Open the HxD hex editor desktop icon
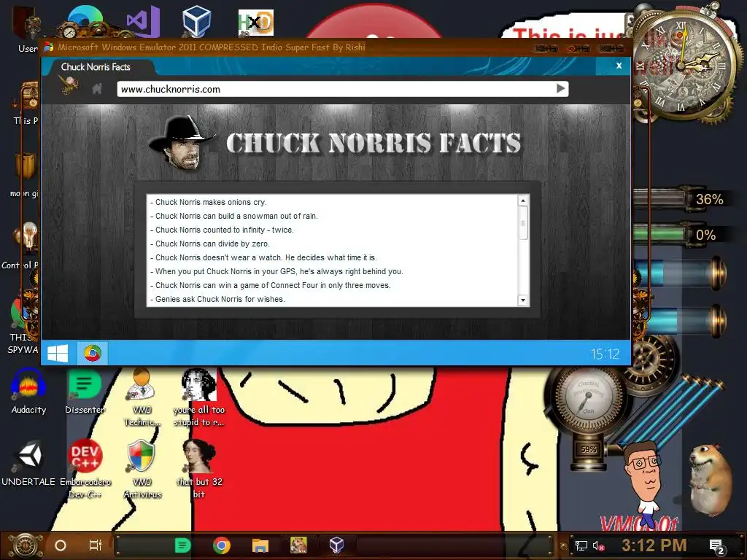The height and width of the screenshot is (560, 747). (256, 23)
